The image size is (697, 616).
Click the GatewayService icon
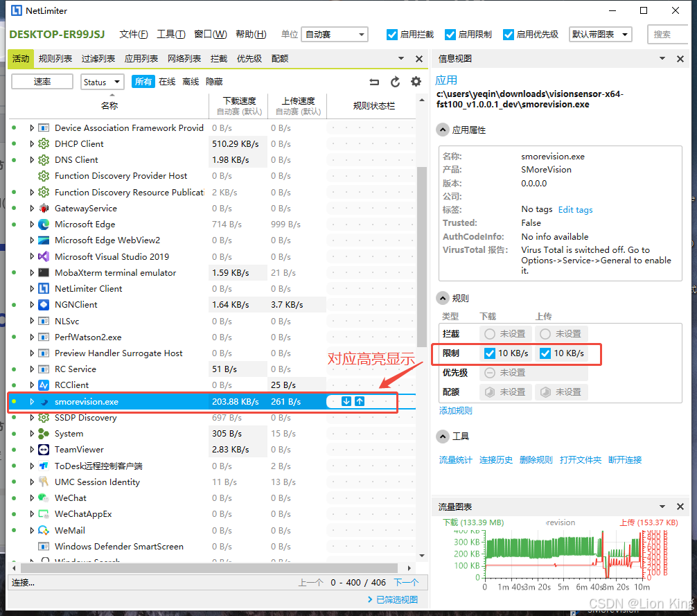tap(44, 209)
